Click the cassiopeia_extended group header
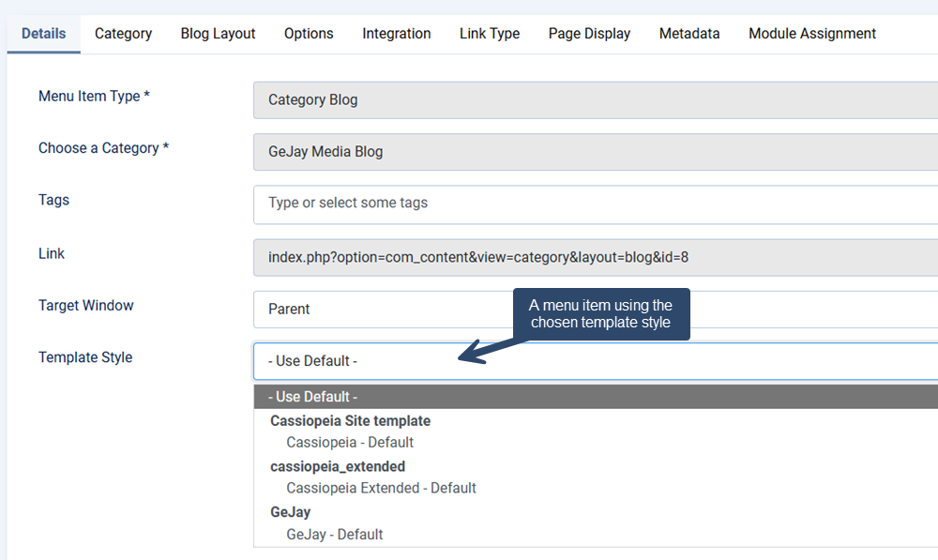Screen dimensions: 938x560 pyautogui.click(x=338, y=467)
